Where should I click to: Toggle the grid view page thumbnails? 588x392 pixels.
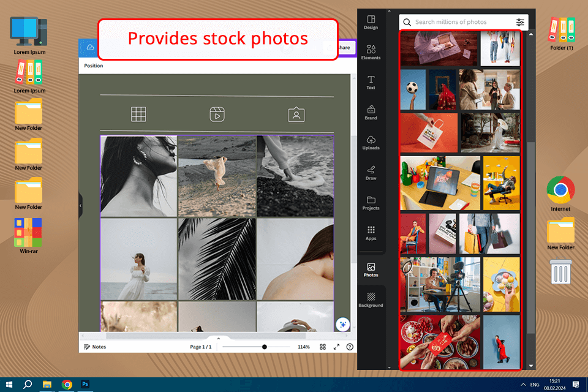[x=323, y=347]
